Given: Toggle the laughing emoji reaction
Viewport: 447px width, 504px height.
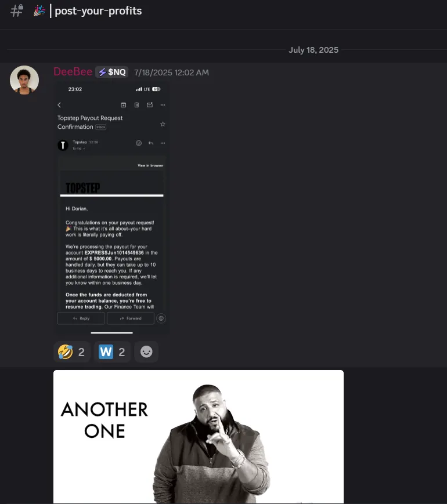Looking at the screenshot, I should coord(71,352).
